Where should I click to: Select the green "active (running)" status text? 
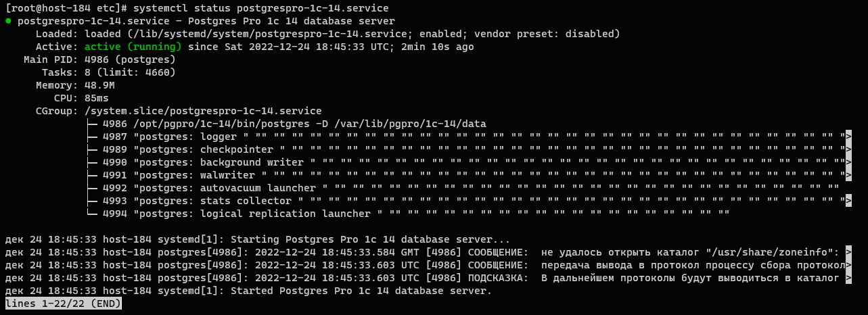[133, 47]
